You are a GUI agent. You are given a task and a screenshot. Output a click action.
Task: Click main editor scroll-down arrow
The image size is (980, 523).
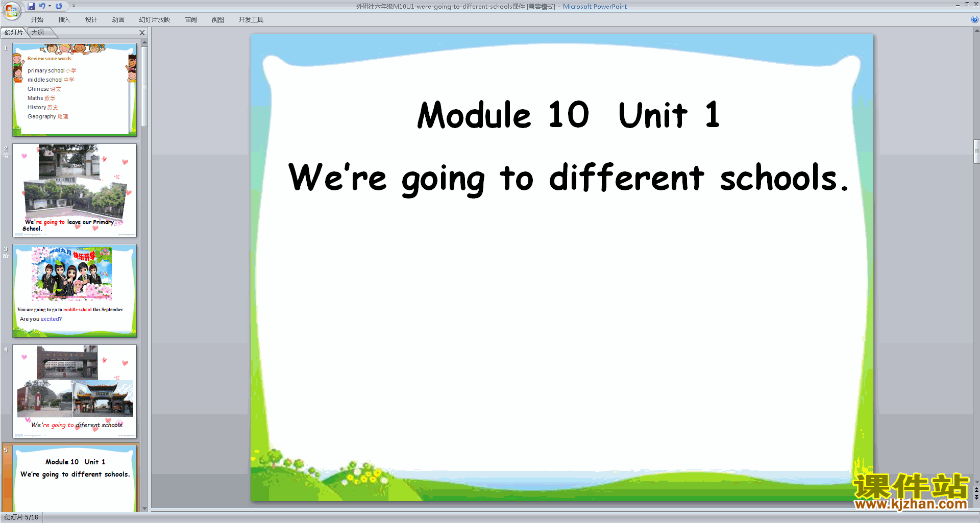click(976, 482)
